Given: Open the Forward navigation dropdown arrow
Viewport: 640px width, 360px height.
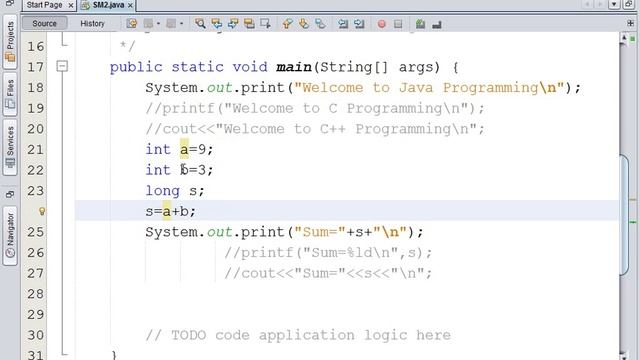Looking at the screenshot, I should [182, 24].
